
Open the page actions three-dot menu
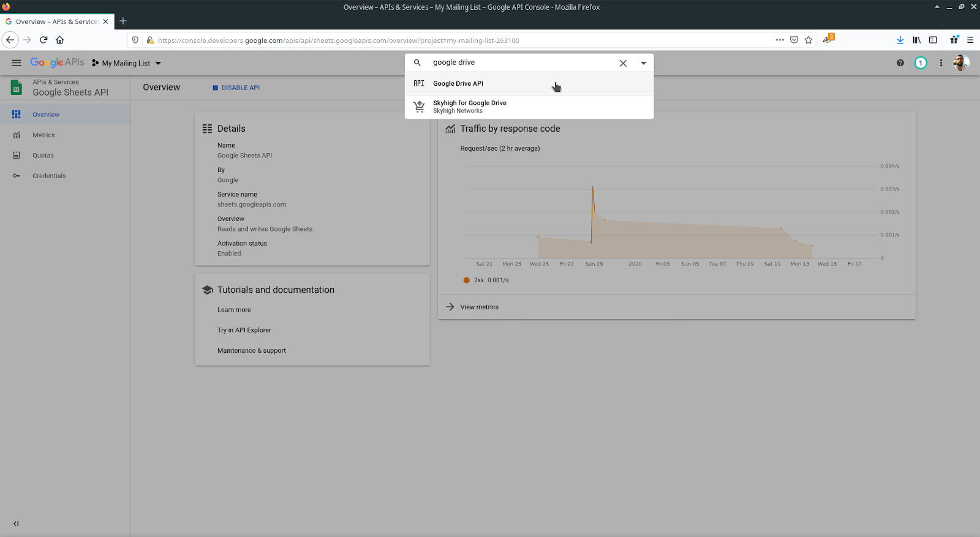click(780, 40)
